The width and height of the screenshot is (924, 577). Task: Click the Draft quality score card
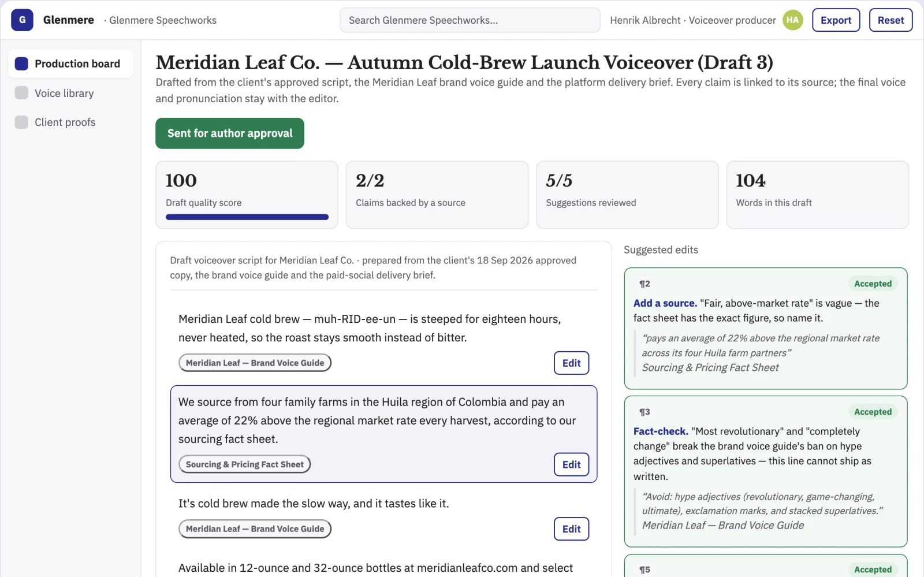click(247, 195)
